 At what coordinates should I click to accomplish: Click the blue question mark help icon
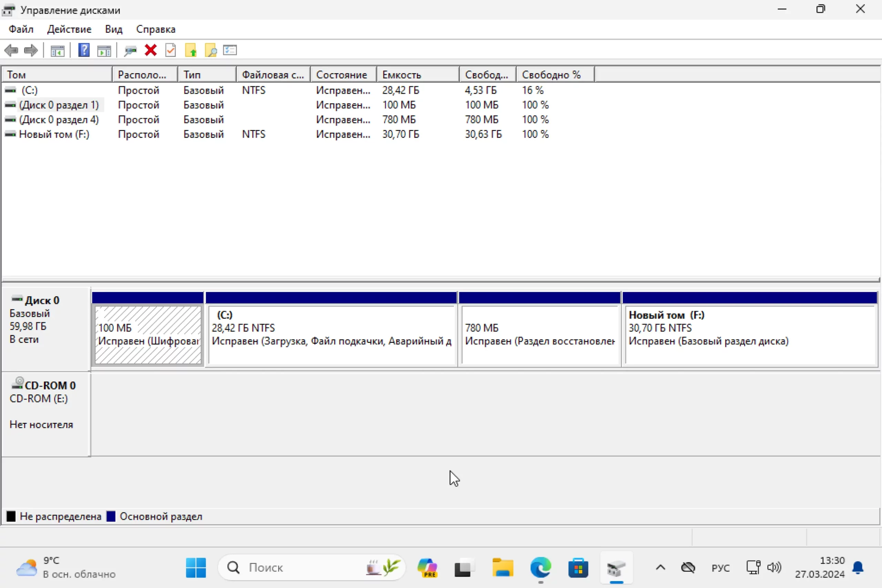click(x=84, y=50)
